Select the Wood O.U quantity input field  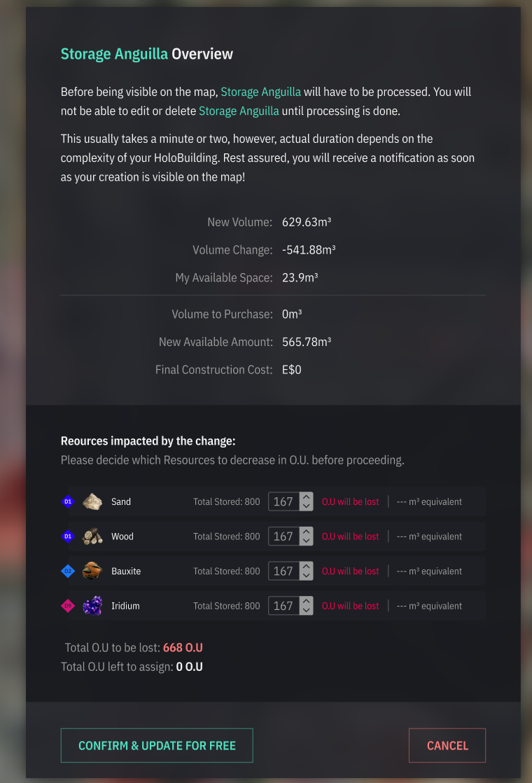(x=283, y=536)
